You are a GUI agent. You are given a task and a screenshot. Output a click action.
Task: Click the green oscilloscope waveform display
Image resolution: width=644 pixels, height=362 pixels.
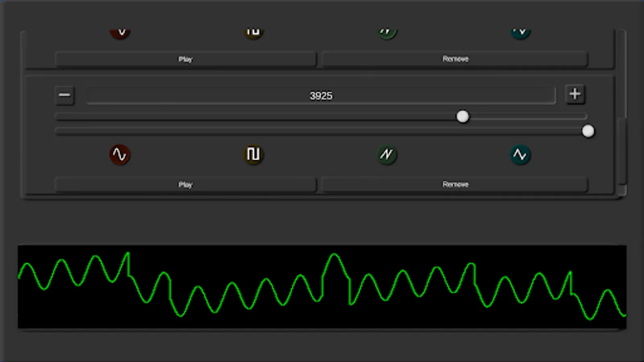(322, 286)
